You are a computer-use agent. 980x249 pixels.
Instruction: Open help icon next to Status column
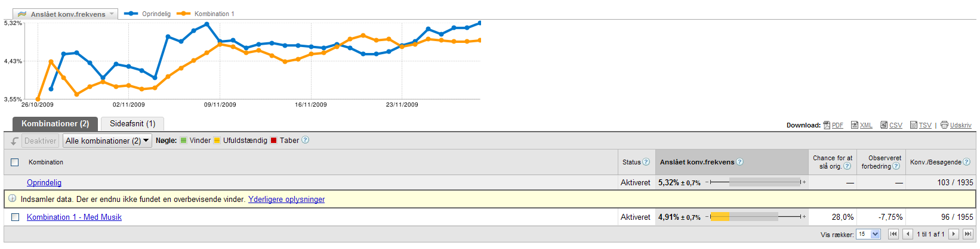(x=646, y=162)
